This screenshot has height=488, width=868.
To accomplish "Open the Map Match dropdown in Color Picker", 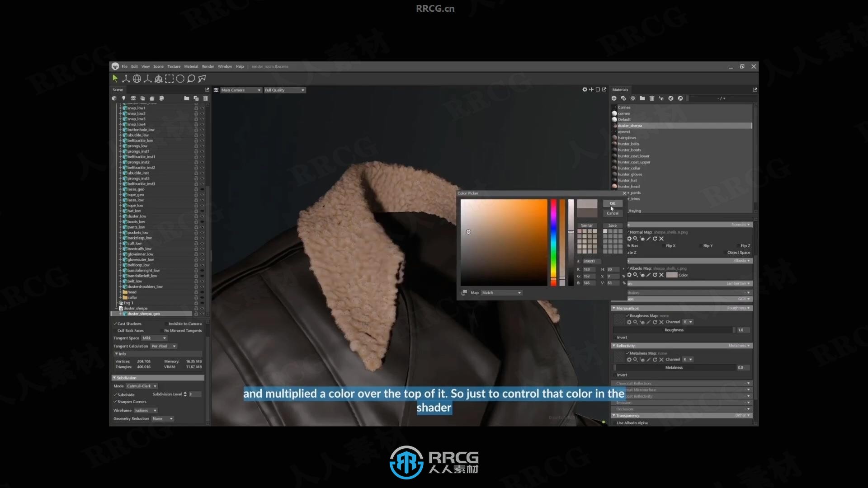I will (501, 293).
